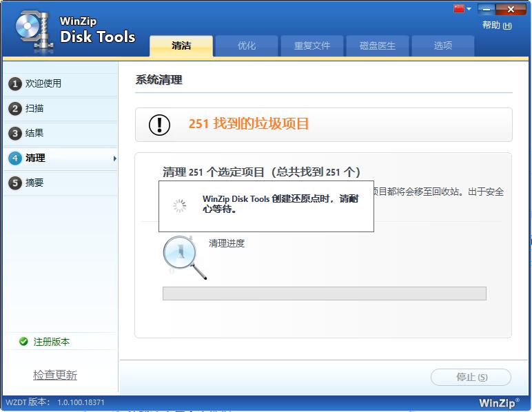The width and height of the screenshot is (532, 412).
Task: Open the 帮助 (H) menu
Action: coord(497,25)
